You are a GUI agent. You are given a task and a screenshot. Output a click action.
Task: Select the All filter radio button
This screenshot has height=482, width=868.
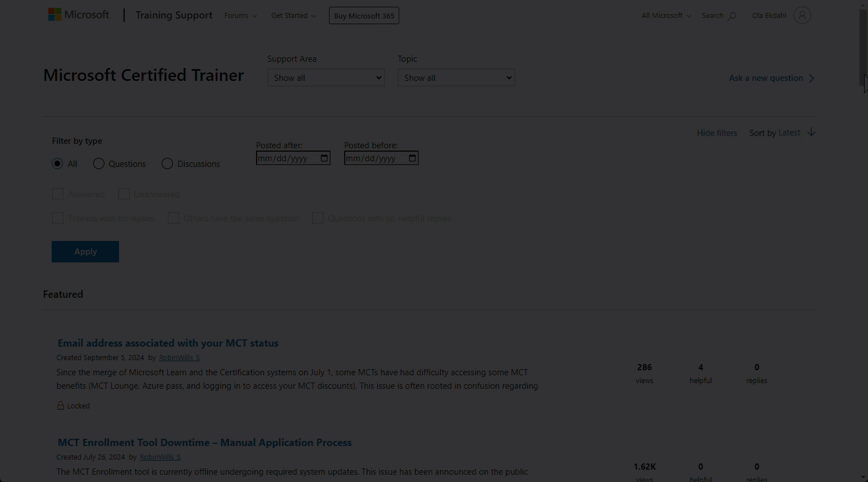(57, 163)
